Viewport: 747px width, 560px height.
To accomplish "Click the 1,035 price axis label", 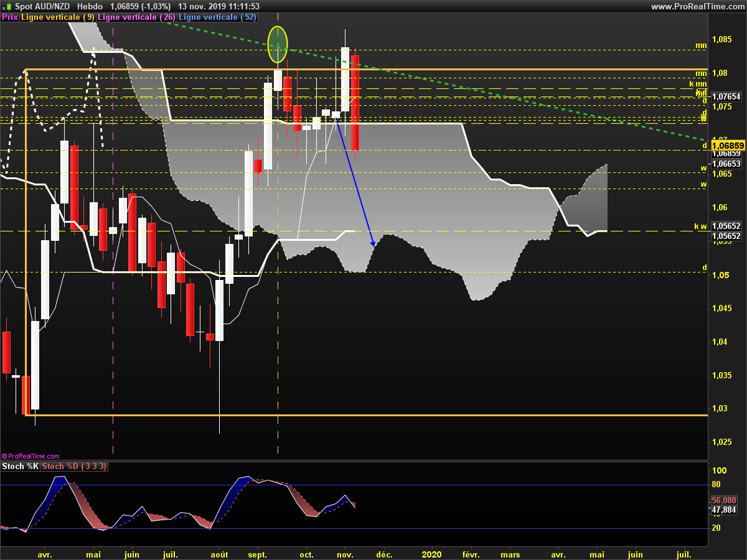I will point(721,375).
